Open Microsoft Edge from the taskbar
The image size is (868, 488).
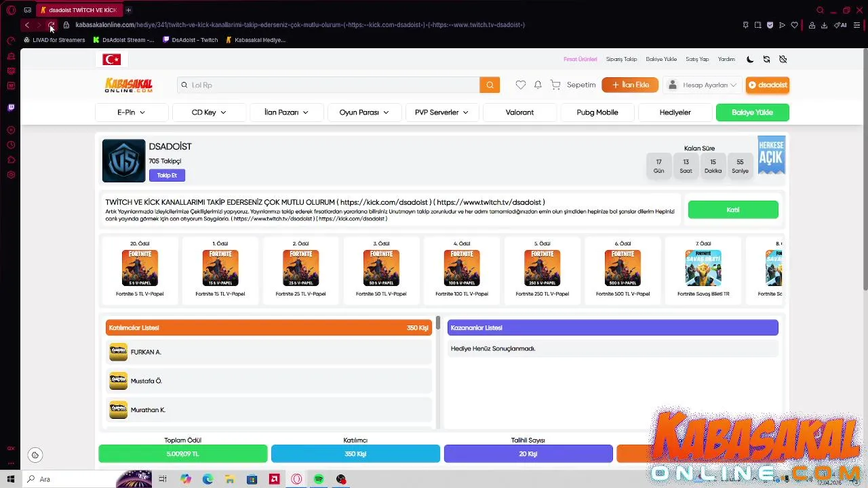click(x=208, y=479)
